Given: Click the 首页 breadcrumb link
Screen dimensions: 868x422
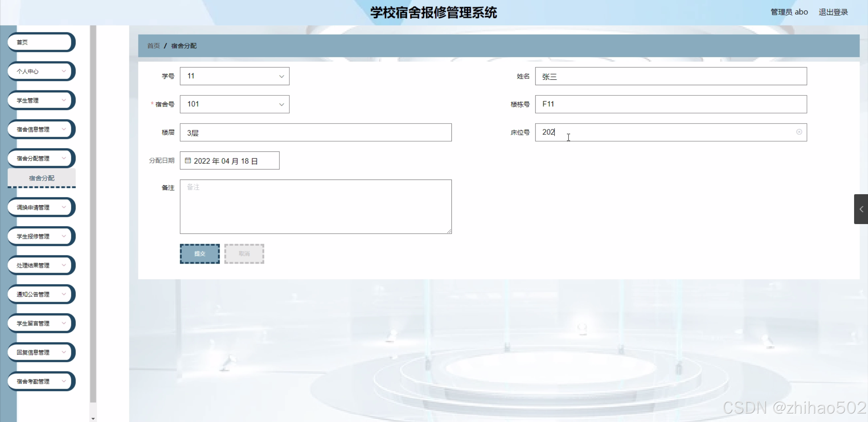Looking at the screenshot, I should click(x=153, y=46).
